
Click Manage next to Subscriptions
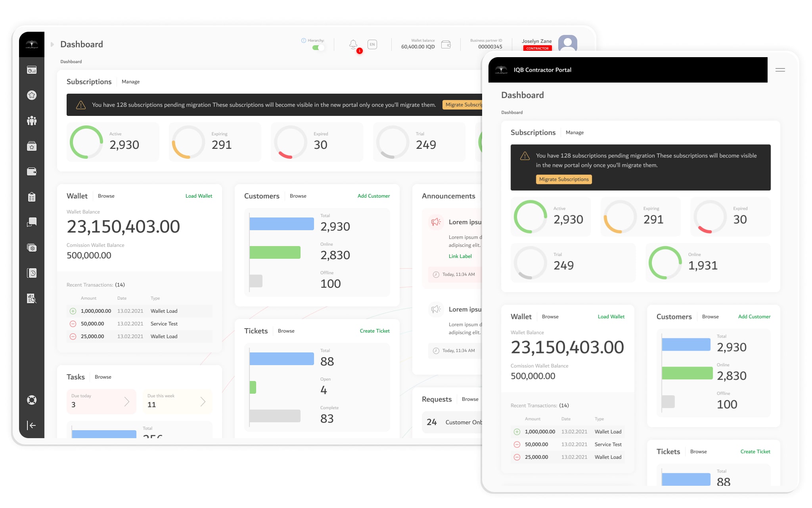click(130, 82)
